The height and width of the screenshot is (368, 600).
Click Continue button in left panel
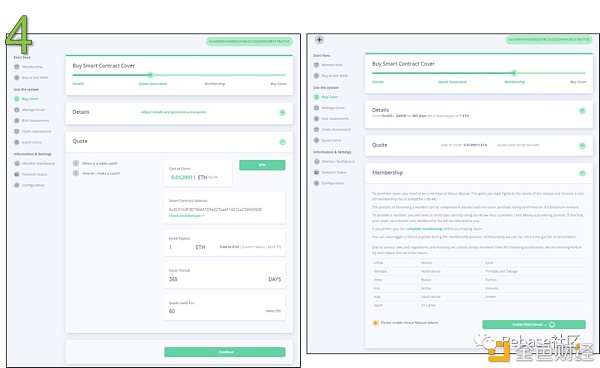(x=225, y=352)
